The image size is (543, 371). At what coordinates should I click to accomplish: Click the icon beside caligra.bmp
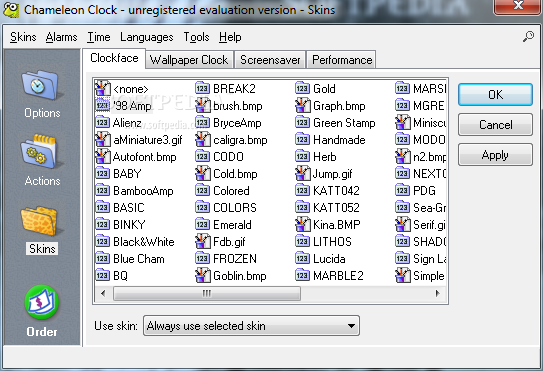pos(203,140)
